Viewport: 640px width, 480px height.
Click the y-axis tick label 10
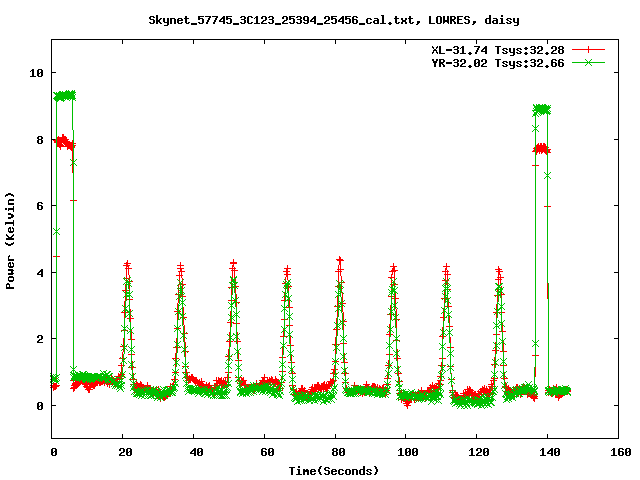36,73
